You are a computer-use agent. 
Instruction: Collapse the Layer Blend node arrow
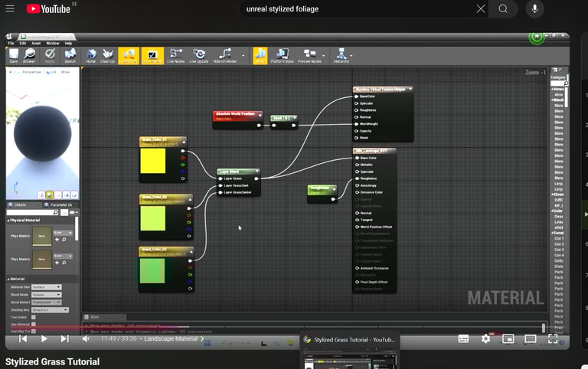[257, 171]
